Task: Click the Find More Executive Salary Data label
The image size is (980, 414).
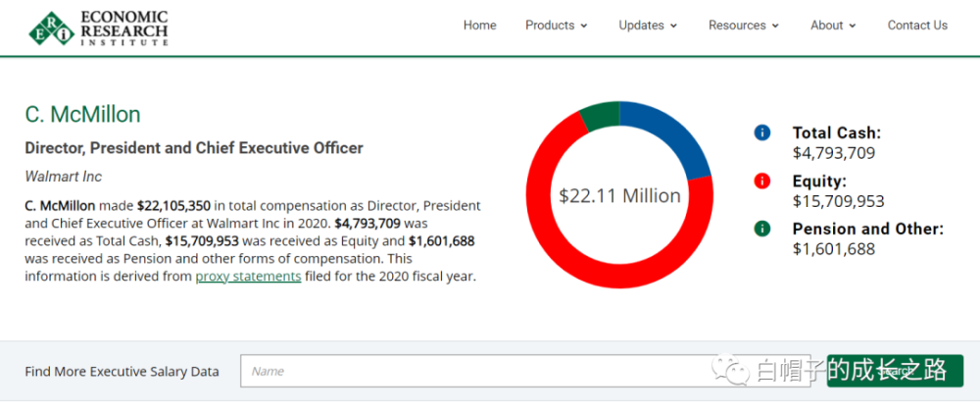Action: (122, 372)
